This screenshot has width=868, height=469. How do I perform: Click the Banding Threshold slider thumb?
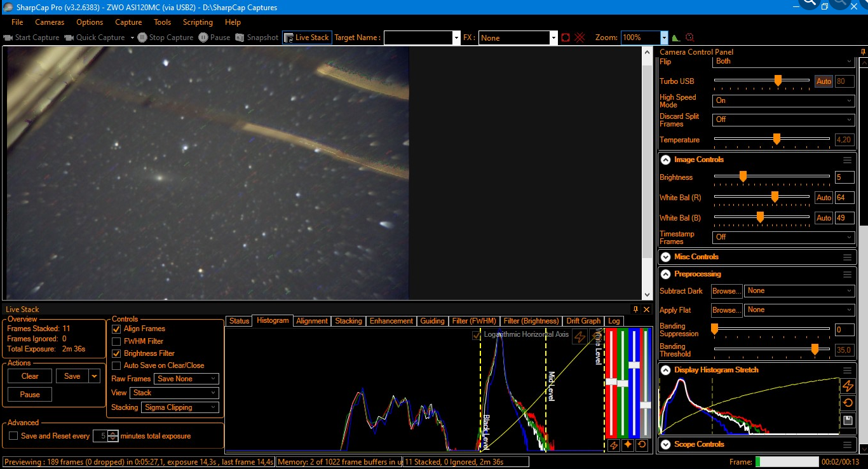point(815,349)
